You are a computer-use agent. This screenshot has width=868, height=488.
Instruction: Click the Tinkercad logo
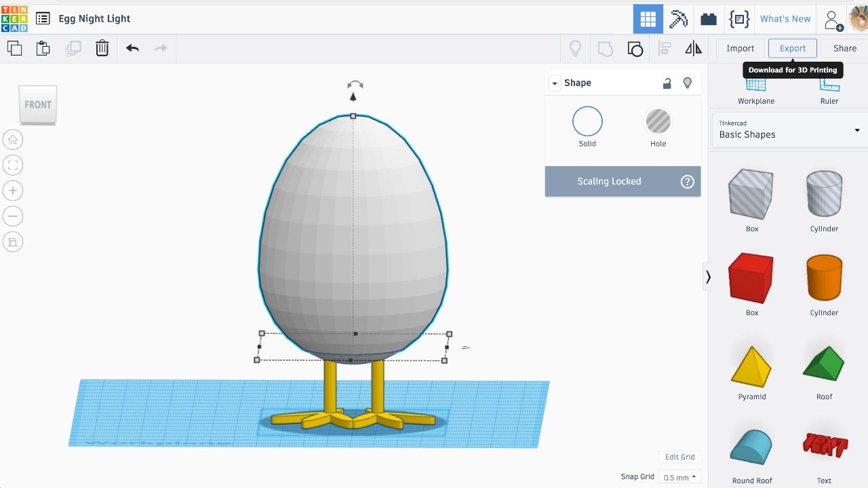point(14,18)
